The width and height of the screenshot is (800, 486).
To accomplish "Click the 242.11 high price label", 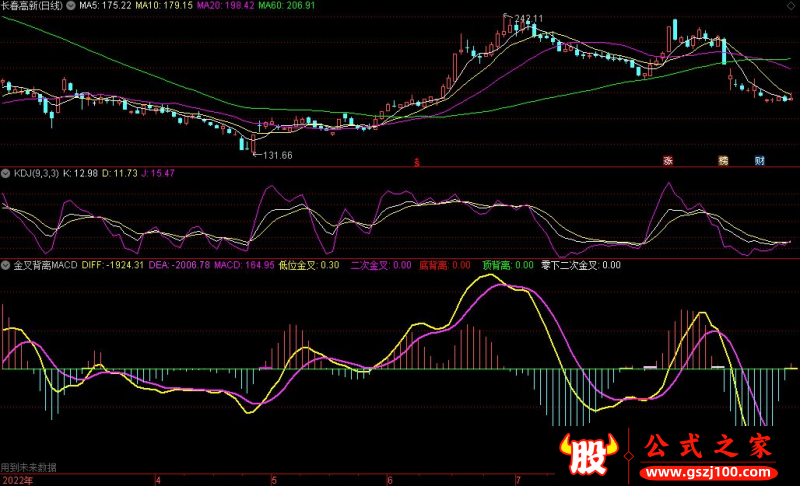I will (x=528, y=19).
